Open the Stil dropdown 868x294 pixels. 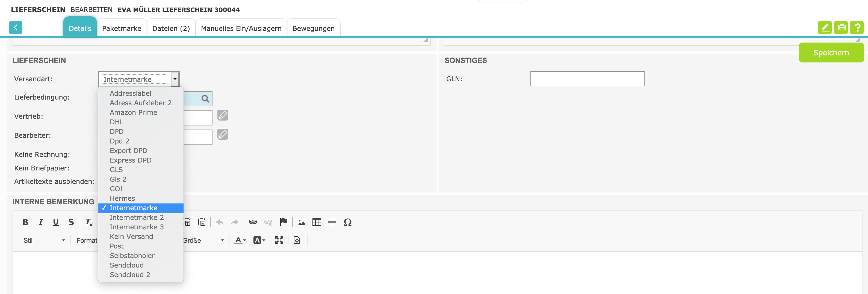44,241
